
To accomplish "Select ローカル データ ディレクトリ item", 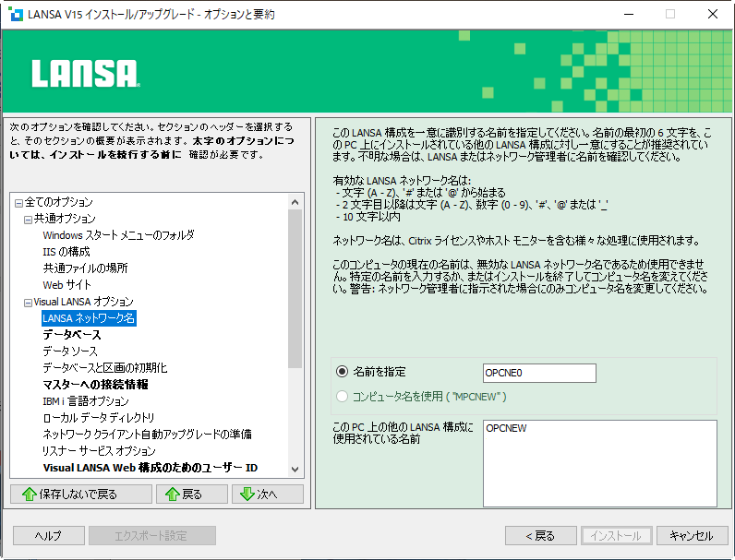I will (98, 418).
